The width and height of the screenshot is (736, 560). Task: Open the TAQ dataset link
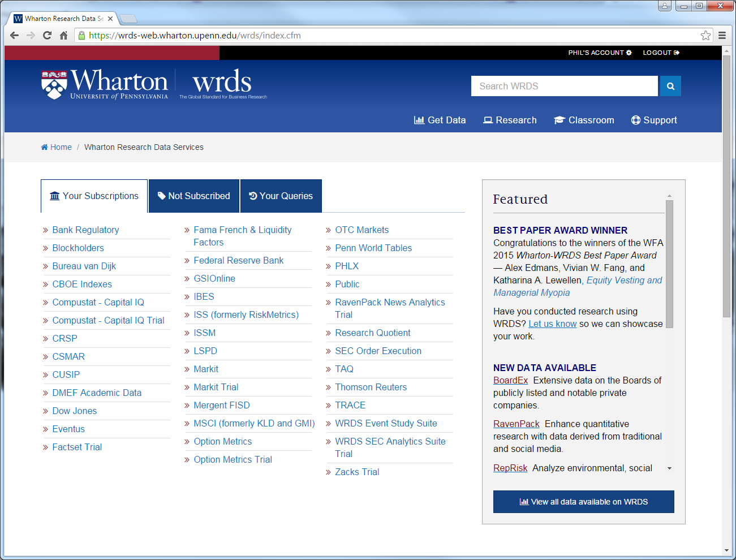pyautogui.click(x=344, y=369)
